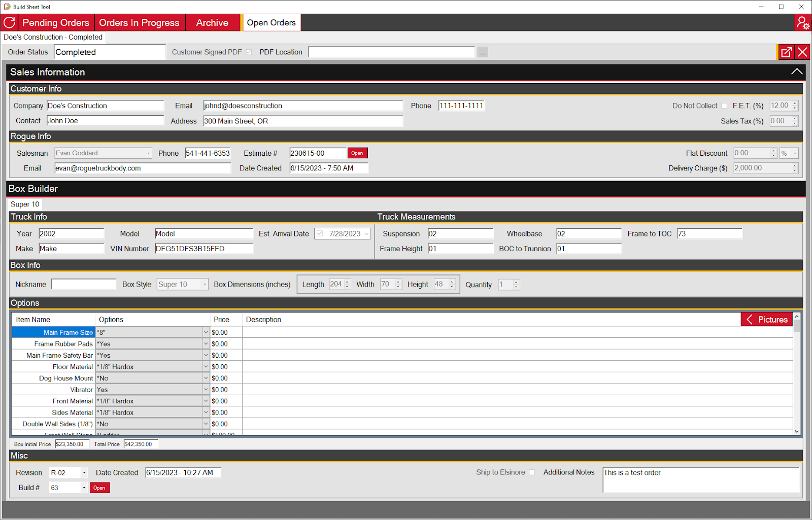Click the Additional Notes text box
This screenshot has height=520, width=812.
(x=700, y=479)
